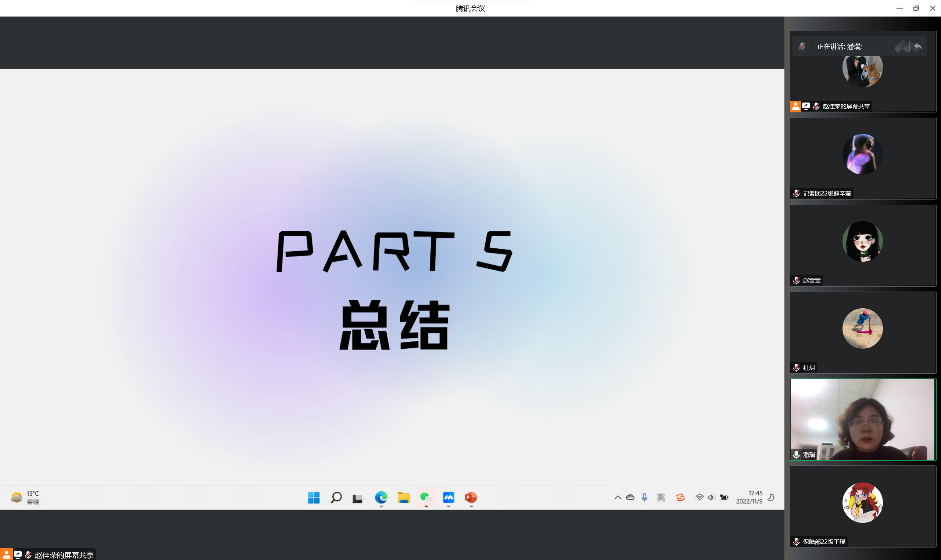Open the 17:45 clock and date panel

click(749, 498)
